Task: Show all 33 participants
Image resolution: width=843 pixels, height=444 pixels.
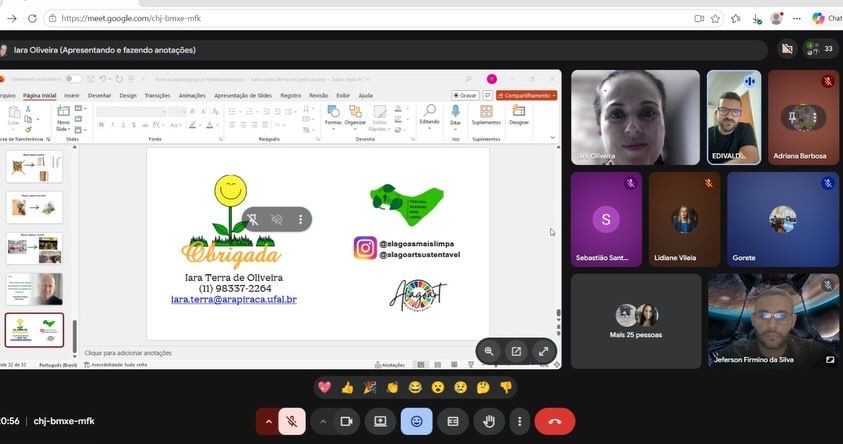Action: click(x=820, y=49)
